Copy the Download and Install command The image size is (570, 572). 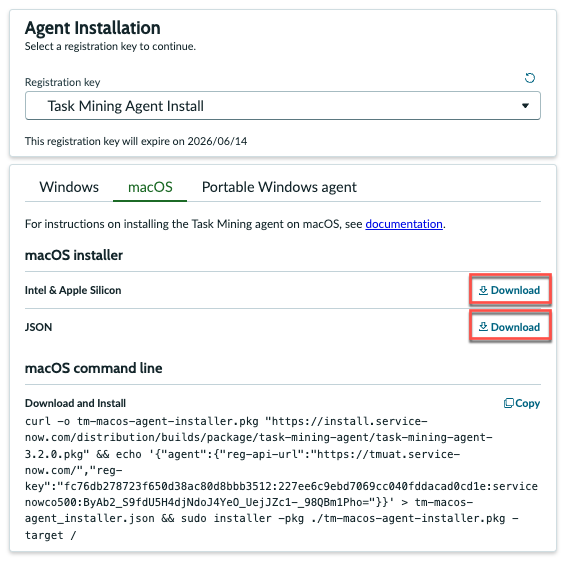pyautogui.click(x=521, y=403)
